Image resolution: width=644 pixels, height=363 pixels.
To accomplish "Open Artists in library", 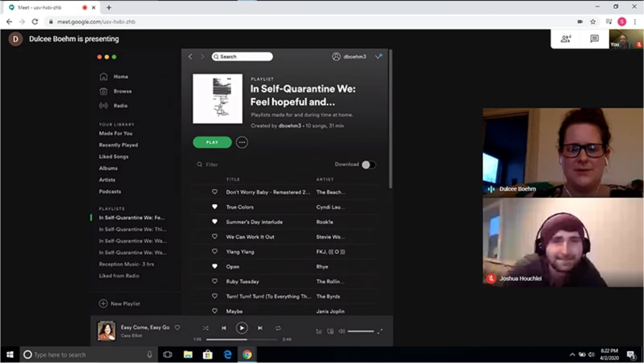I will [107, 180].
